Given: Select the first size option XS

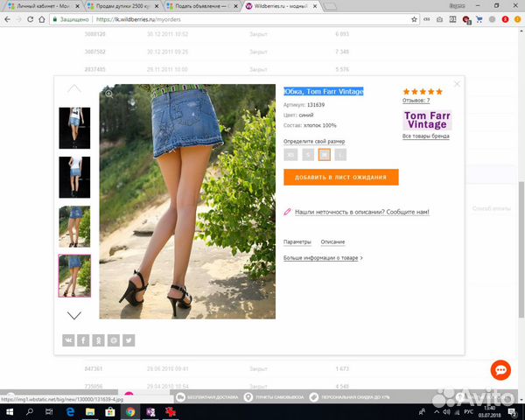Looking at the screenshot, I should (x=290, y=155).
